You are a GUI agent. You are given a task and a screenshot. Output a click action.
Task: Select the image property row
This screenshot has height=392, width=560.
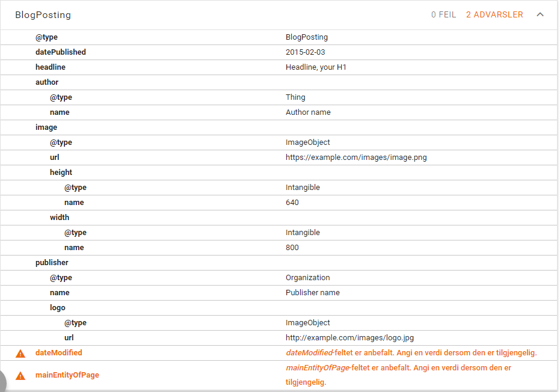pyautogui.click(x=46, y=127)
